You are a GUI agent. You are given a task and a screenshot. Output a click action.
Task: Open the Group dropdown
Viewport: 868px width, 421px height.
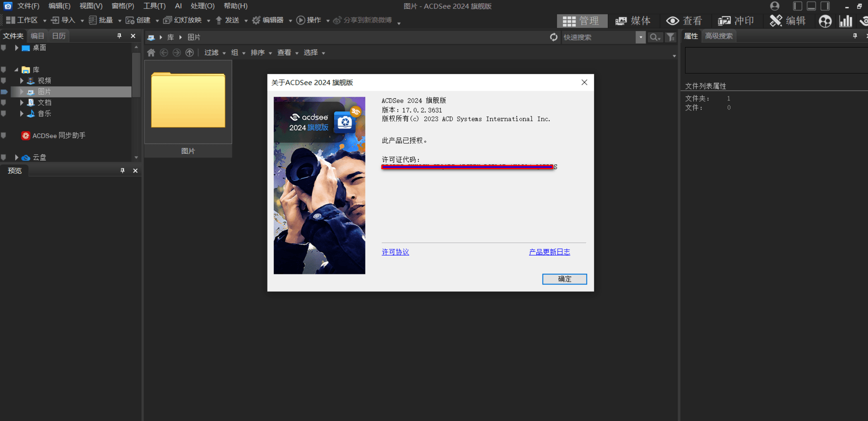pos(238,52)
